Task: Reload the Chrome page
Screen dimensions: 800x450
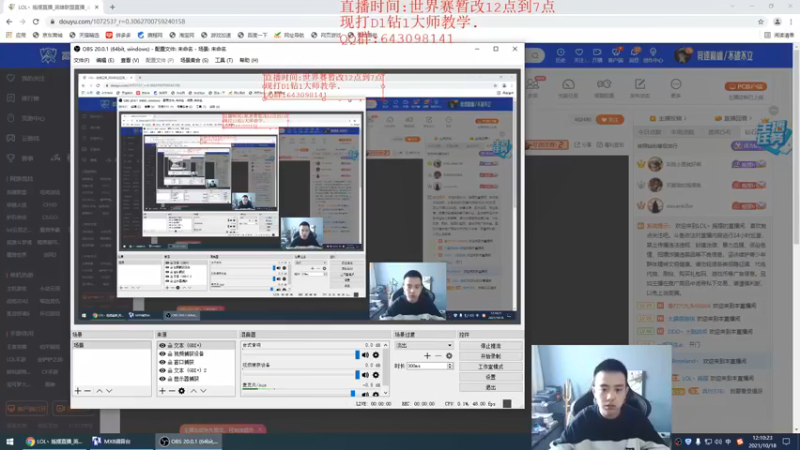Action: pyautogui.click(x=36, y=21)
